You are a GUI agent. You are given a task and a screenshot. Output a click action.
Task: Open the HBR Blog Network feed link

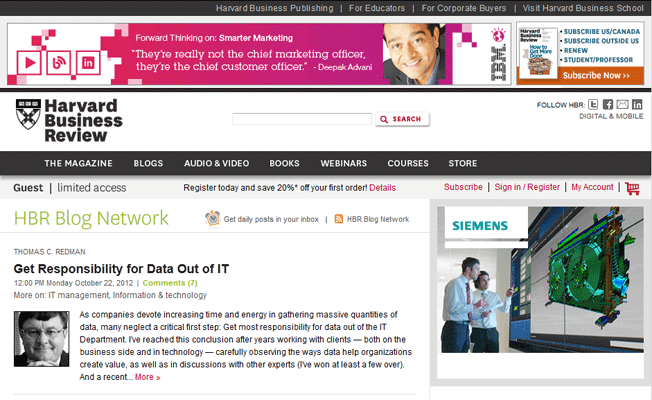point(378,219)
